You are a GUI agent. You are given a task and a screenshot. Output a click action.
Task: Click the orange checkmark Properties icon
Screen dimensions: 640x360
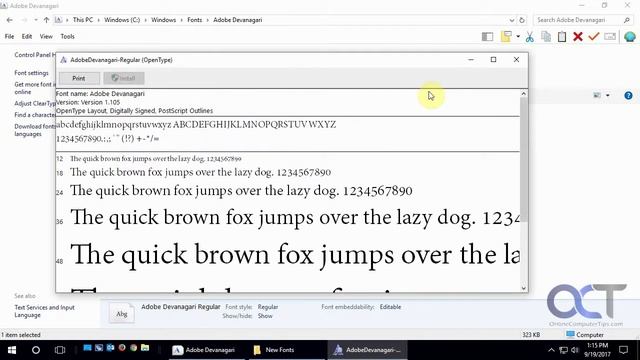[x=593, y=36]
